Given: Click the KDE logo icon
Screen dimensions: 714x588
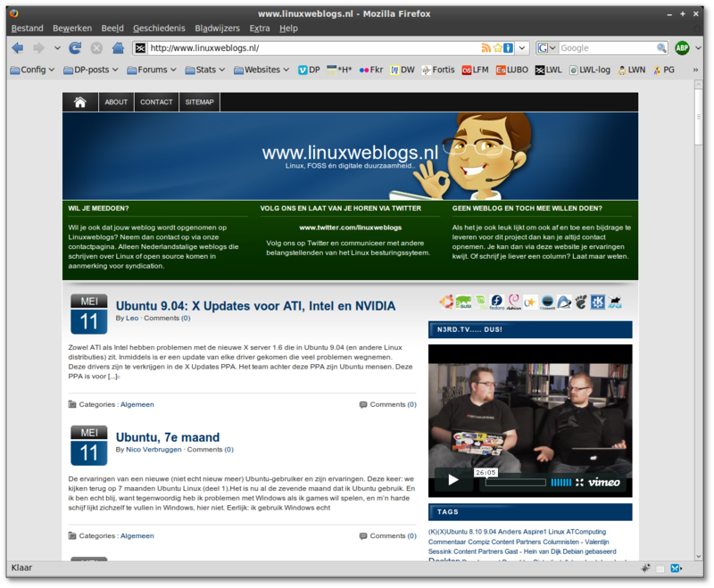Looking at the screenshot, I should pyautogui.click(x=597, y=302).
